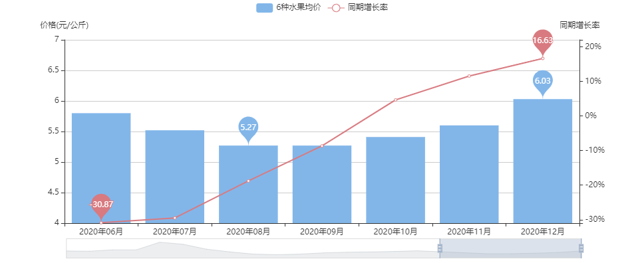Click the 5.27 minimum price marker pin
The height and width of the screenshot is (263, 644).
tap(248, 128)
